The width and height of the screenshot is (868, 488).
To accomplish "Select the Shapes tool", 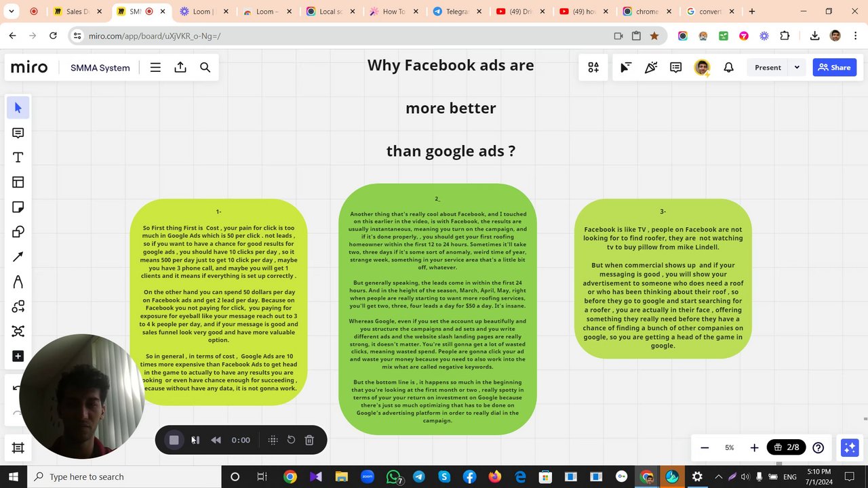I will [x=18, y=232].
